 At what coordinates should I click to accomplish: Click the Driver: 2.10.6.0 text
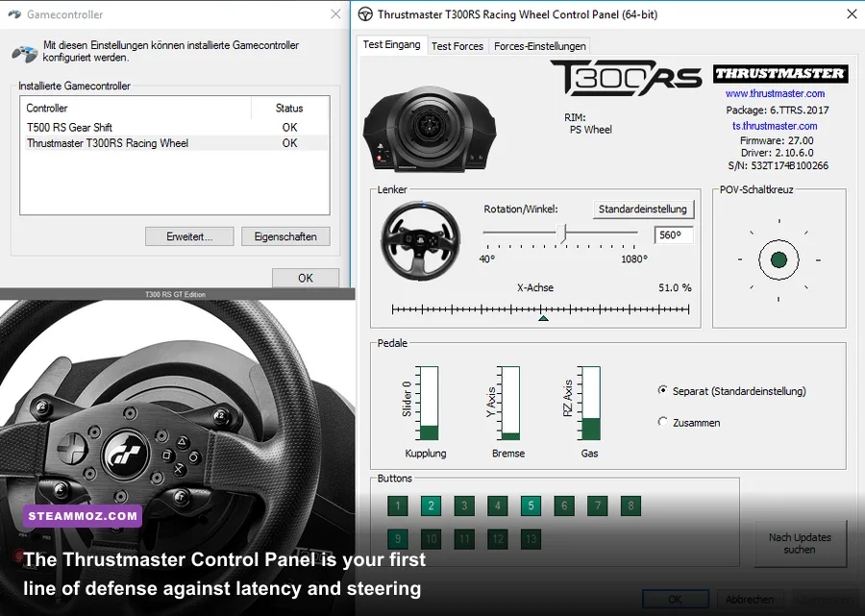point(777,153)
